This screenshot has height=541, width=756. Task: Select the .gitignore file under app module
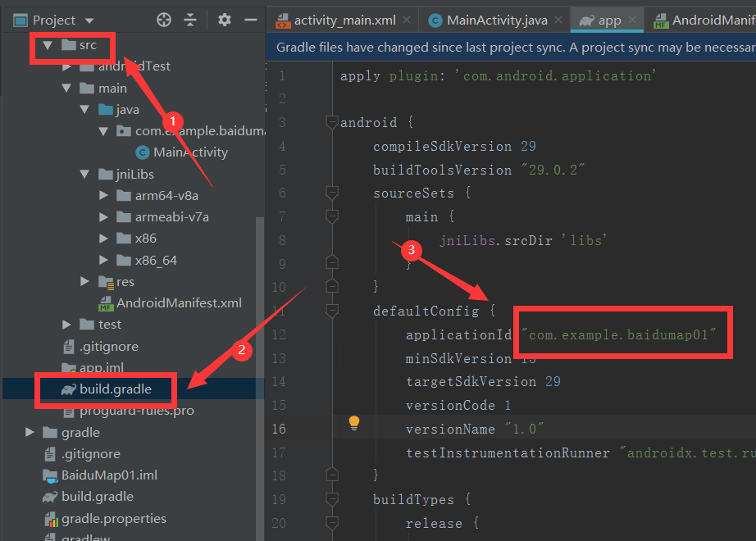click(108, 346)
